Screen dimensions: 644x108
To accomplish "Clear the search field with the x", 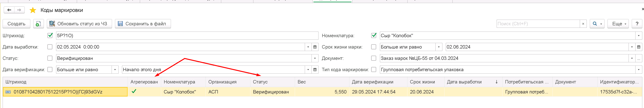I will (583, 24).
